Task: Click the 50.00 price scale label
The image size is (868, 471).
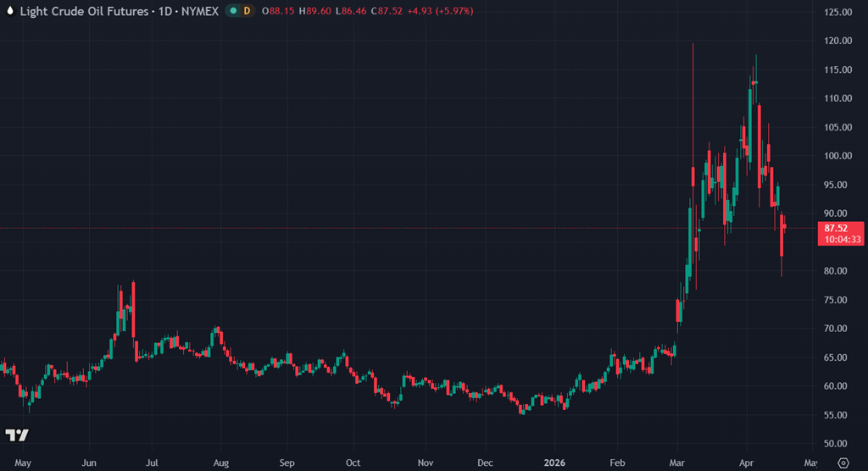Action: coord(837,444)
